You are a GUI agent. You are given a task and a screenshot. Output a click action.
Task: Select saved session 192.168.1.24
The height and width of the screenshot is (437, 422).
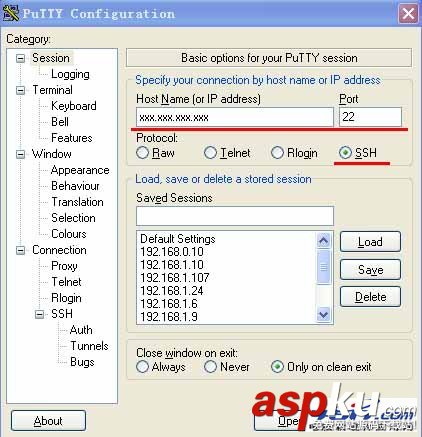172,291
